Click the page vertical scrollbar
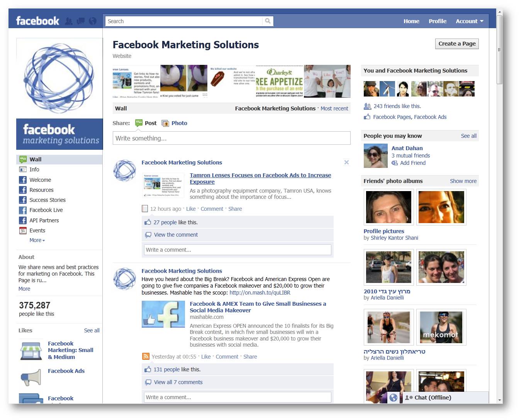Screen dimensions: 519x420 coord(499,50)
